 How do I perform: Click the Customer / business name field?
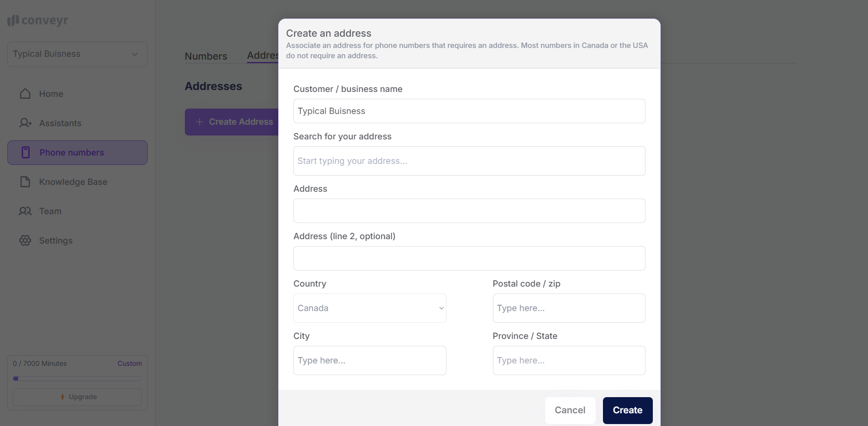pos(469,111)
